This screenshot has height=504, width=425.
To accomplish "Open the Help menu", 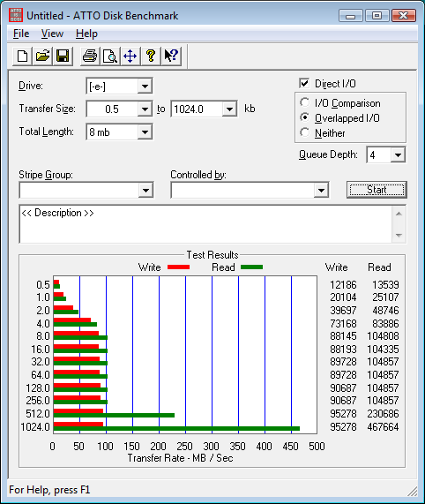I will click(x=86, y=34).
